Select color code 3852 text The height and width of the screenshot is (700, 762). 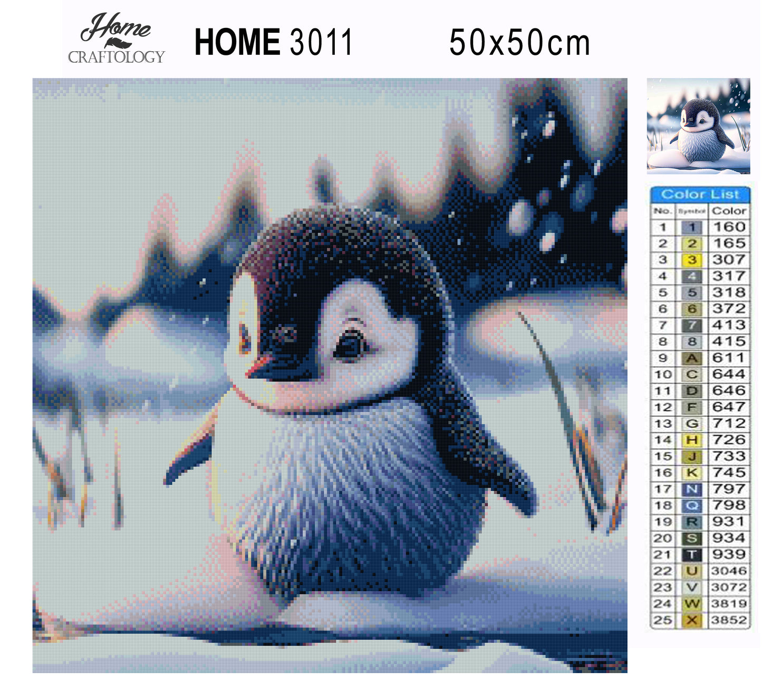(x=729, y=620)
